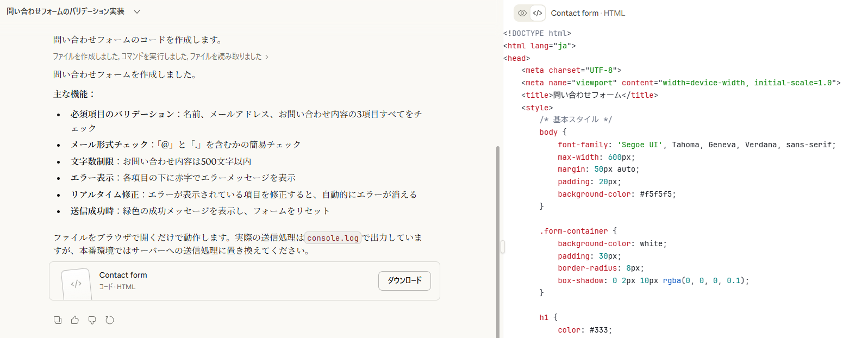Click the chat vertical scrollbar thumb
Screen dimensions: 868x338
click(498, 239)
